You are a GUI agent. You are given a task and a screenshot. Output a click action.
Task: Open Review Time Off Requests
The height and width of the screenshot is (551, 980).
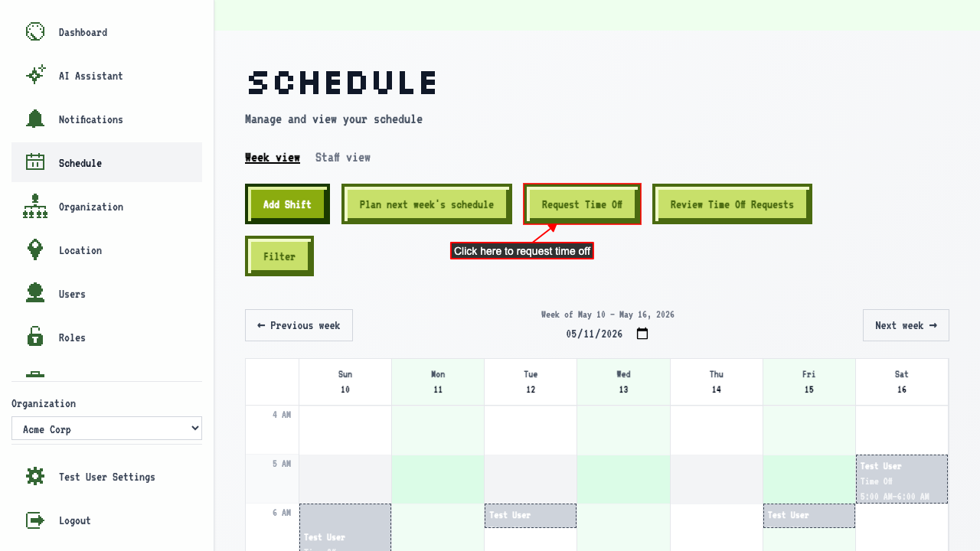pos(732,204)
